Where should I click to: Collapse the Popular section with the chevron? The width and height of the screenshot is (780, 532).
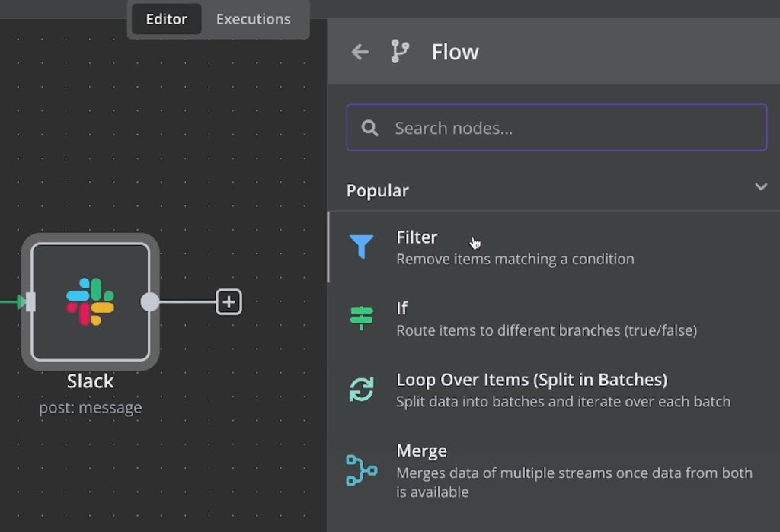click(760, 187)
